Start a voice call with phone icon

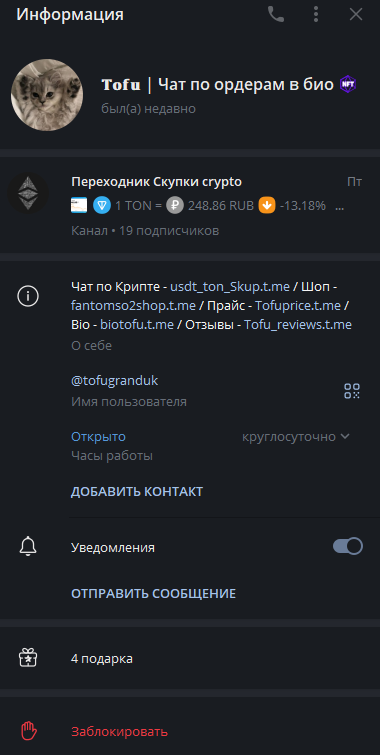(276, 14)
